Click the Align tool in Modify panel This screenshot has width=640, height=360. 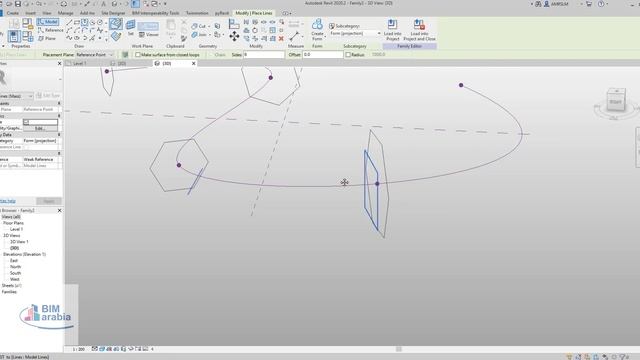(234, 24)
